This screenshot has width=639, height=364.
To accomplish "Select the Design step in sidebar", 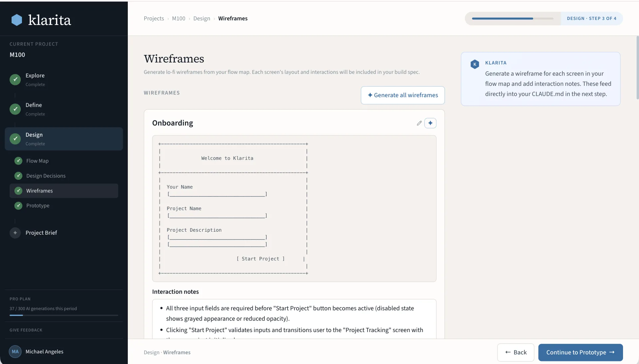I will click(64, 139).
